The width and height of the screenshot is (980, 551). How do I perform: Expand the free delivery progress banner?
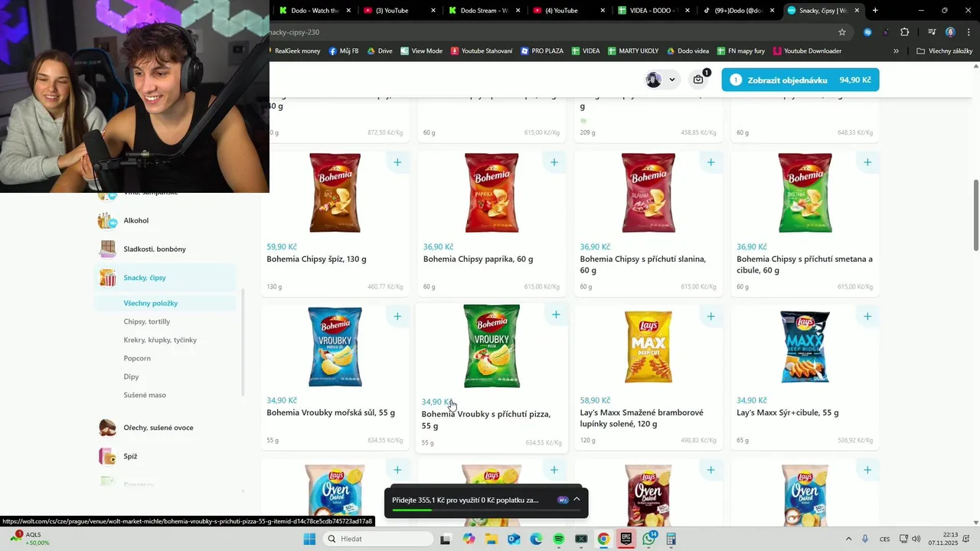pyautogui.click(x=577, y=500)
